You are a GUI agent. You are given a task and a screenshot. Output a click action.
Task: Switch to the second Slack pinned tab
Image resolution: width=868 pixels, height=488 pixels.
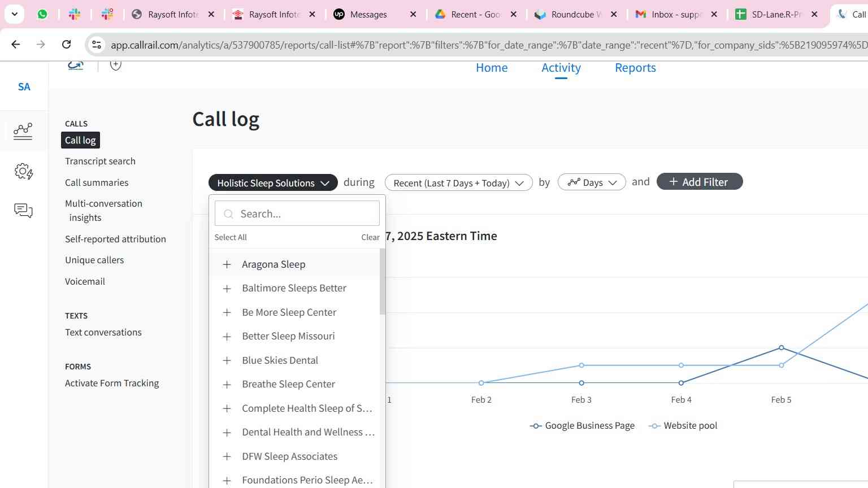107,14
